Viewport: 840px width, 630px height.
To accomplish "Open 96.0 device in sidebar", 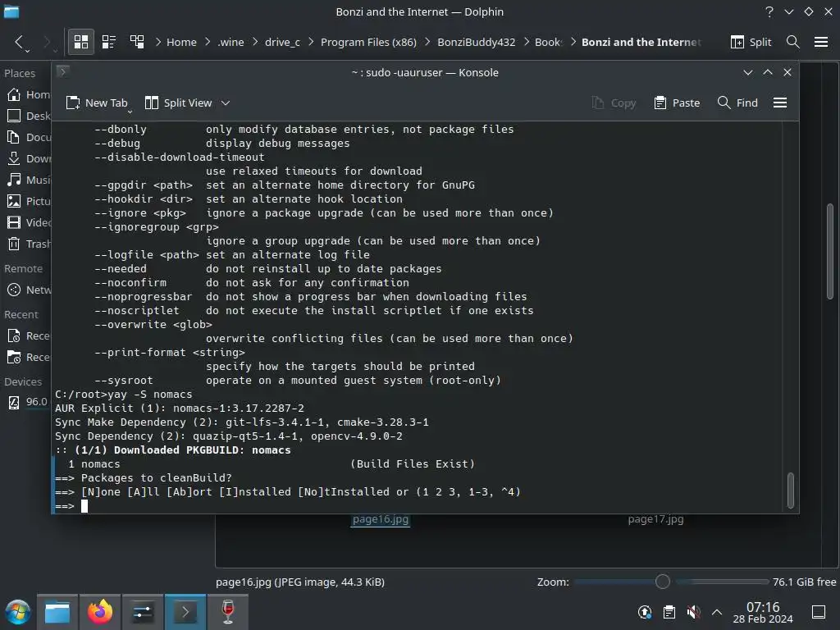I will (x=28, y=402).
